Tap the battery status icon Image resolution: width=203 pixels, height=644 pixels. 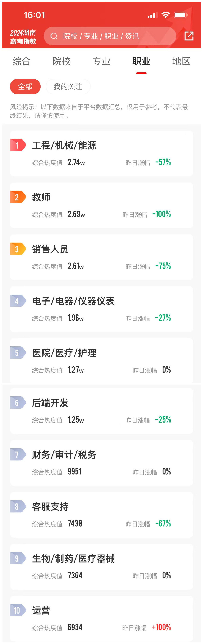tap(181, 15)
